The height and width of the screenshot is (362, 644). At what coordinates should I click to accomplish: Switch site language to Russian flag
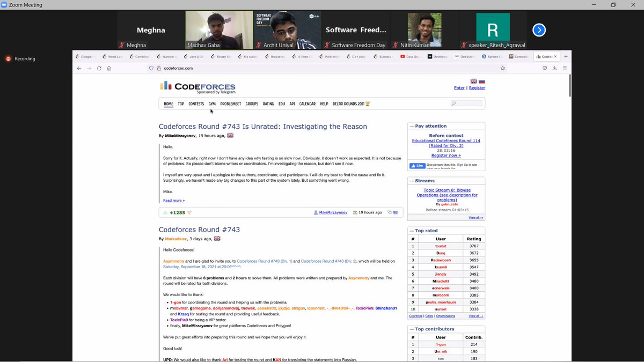[481, 81]
